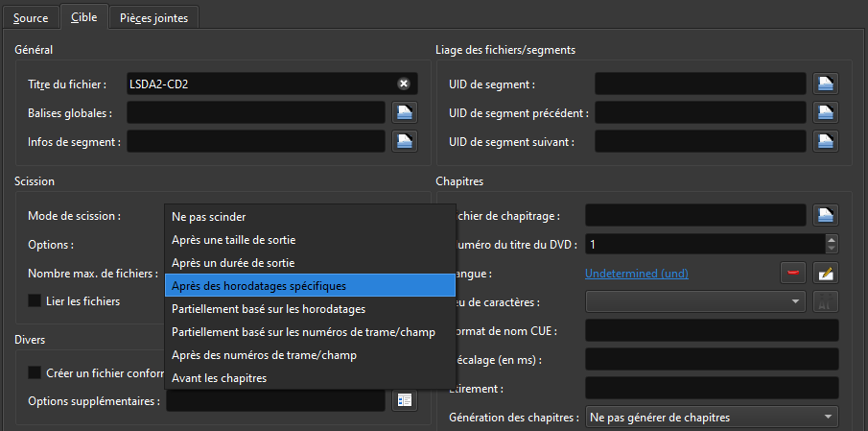This screenshot has height=431, width=868.
Task: Open the chapter language edit dialog
Action: tap(826, 274)
